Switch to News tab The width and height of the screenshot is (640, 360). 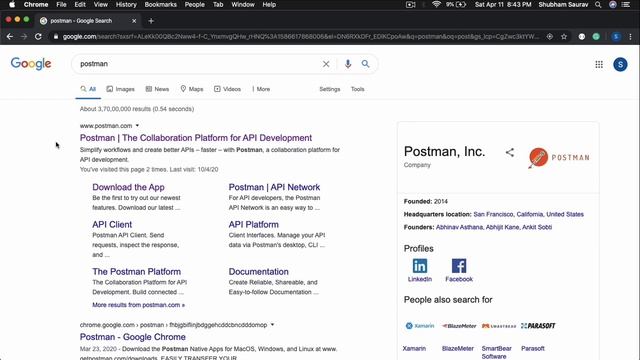pyautogui.click(x=157, y=89)
